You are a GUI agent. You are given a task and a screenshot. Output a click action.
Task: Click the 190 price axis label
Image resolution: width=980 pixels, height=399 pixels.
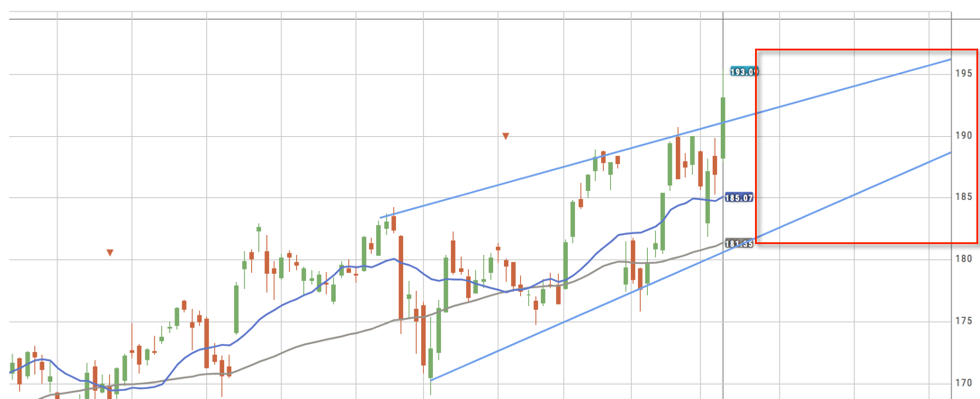click(964, 136)
